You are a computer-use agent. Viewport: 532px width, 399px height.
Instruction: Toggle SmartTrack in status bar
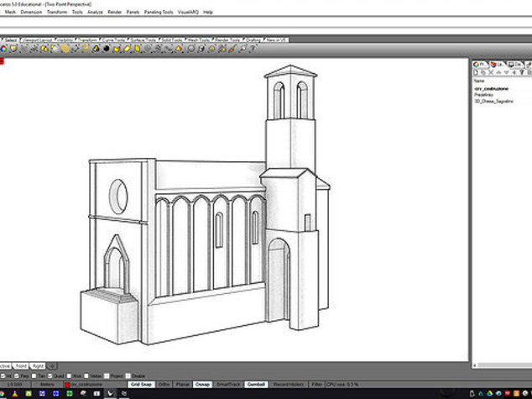228,385
